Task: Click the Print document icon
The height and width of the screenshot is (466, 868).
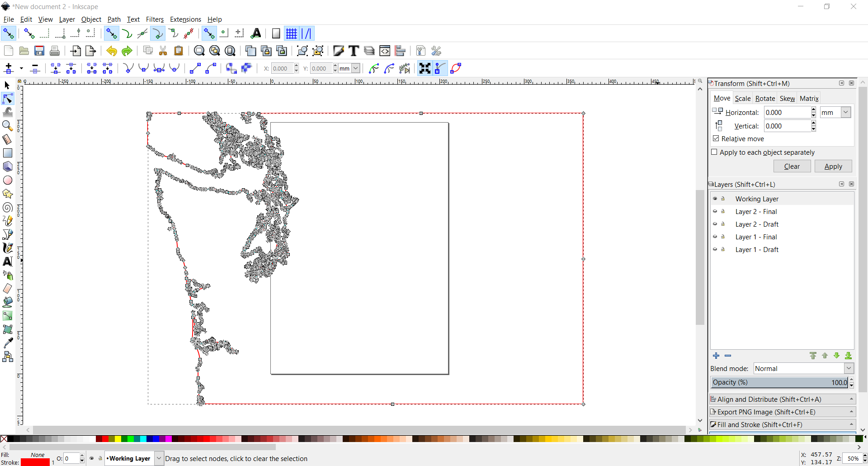Action: 55,51
